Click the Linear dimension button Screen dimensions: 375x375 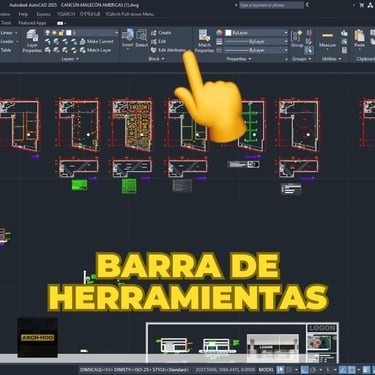[7, 33]
